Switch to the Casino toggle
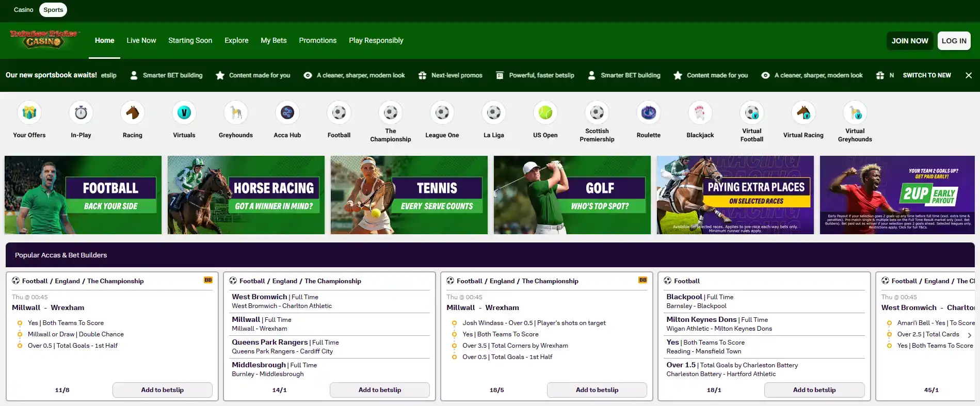Viewport: 980px width, 406px height. click(x=24, y=10)
